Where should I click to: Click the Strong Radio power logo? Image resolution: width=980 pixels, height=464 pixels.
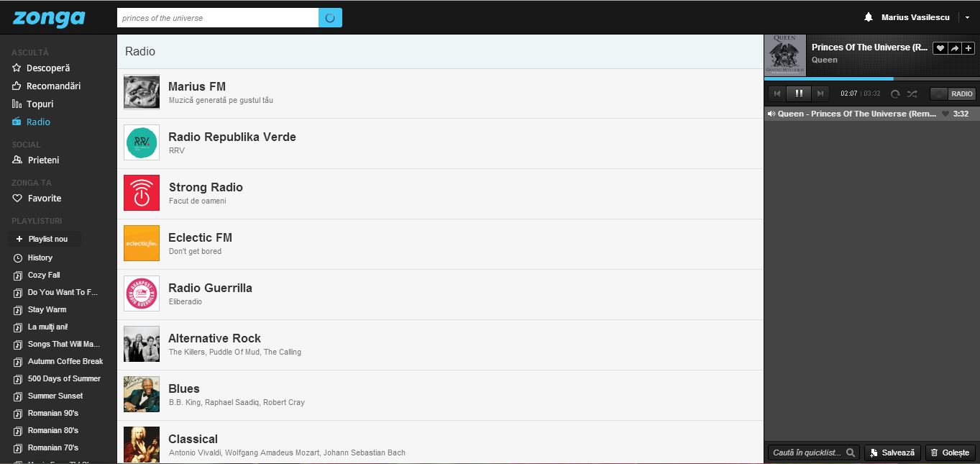click(142, 193)
